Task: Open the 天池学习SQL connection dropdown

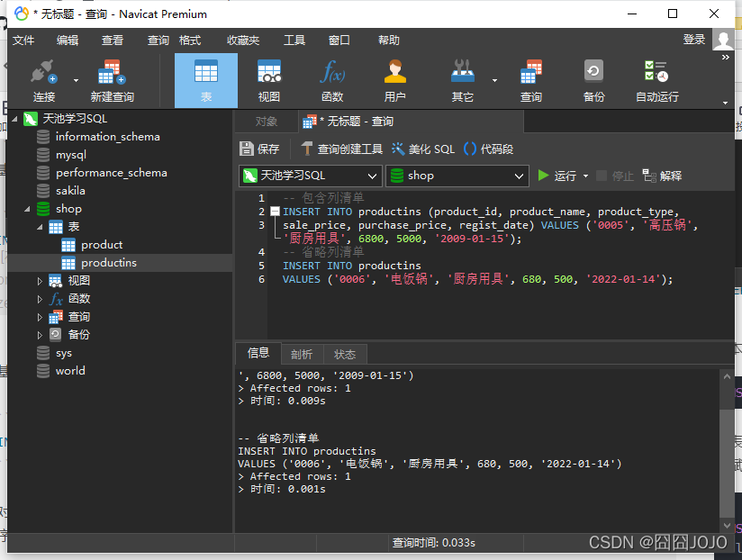Action: (311, 176)
